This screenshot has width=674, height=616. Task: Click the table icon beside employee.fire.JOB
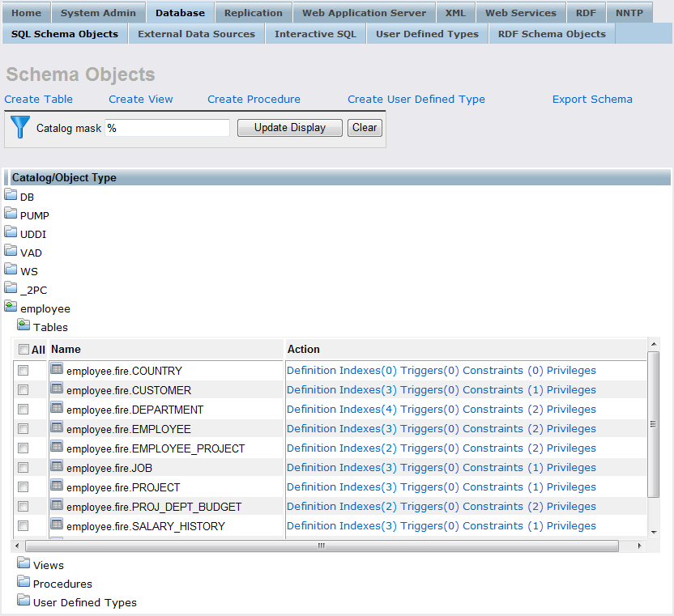[57, 466]
